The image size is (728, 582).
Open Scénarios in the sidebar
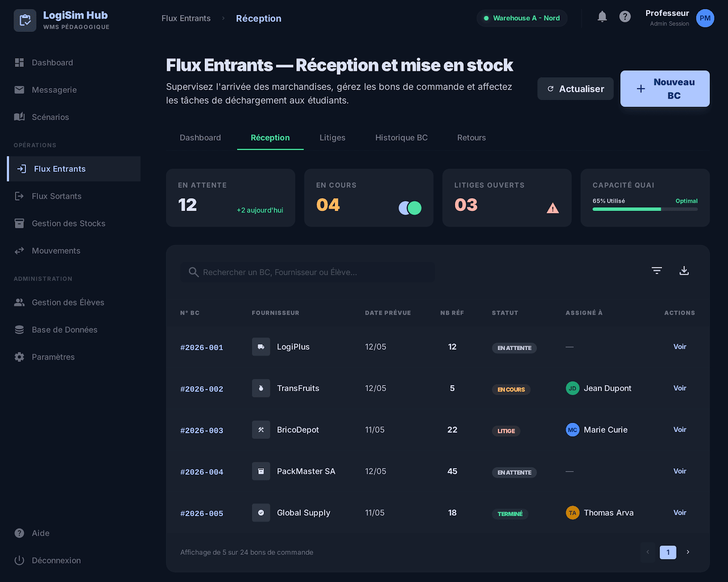click(74, 117)
